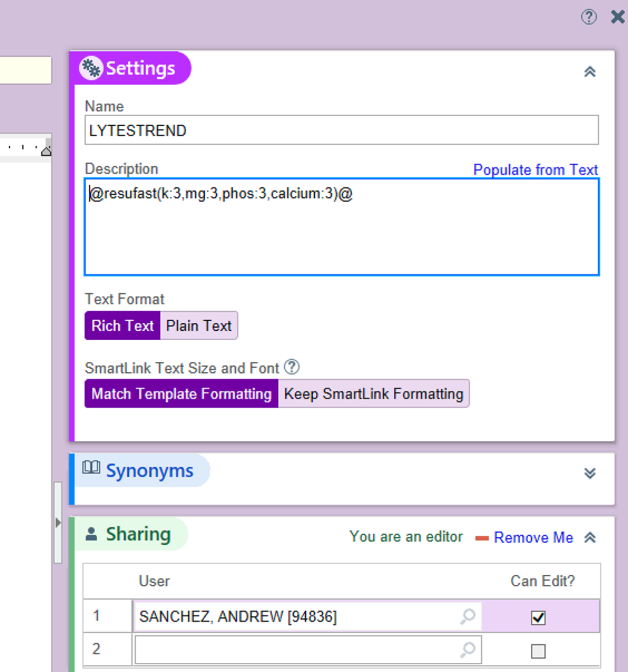Click Remove Me link
The width and height of the screenshot is (628, 672).
[533, 538]
